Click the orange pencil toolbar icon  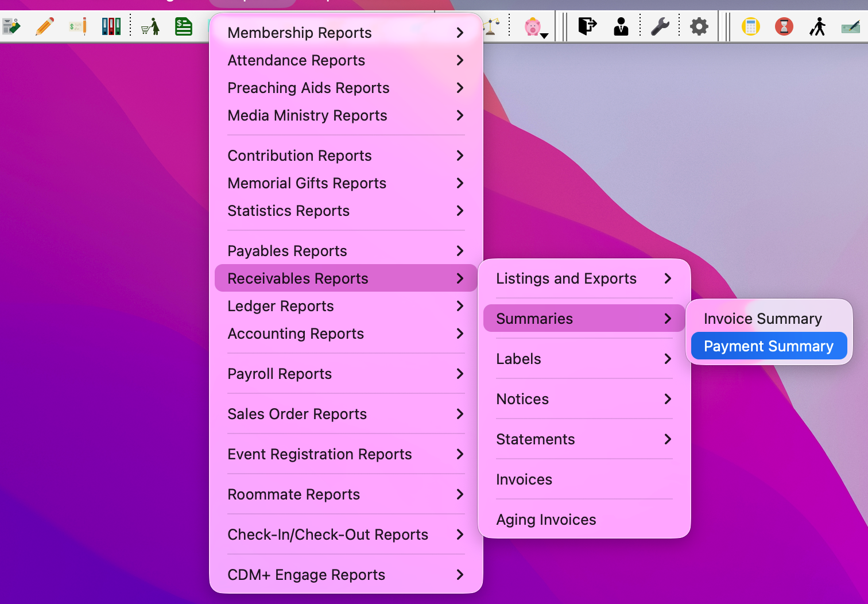(x=44, y=26)
